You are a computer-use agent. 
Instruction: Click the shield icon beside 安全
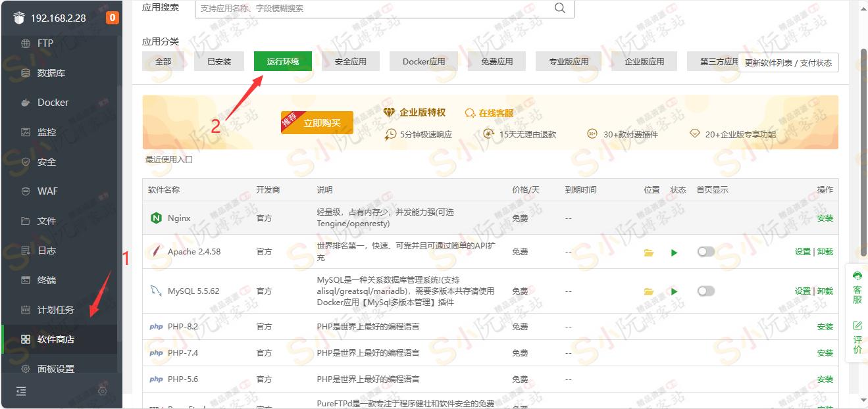[x=26, y=162]
